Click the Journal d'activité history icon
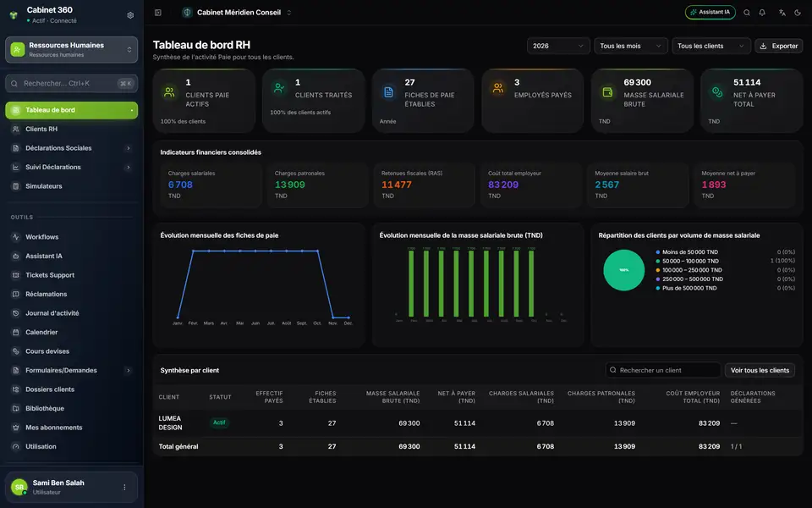The width and height of the screenshot is (812, 508). [x=15, y=313]
